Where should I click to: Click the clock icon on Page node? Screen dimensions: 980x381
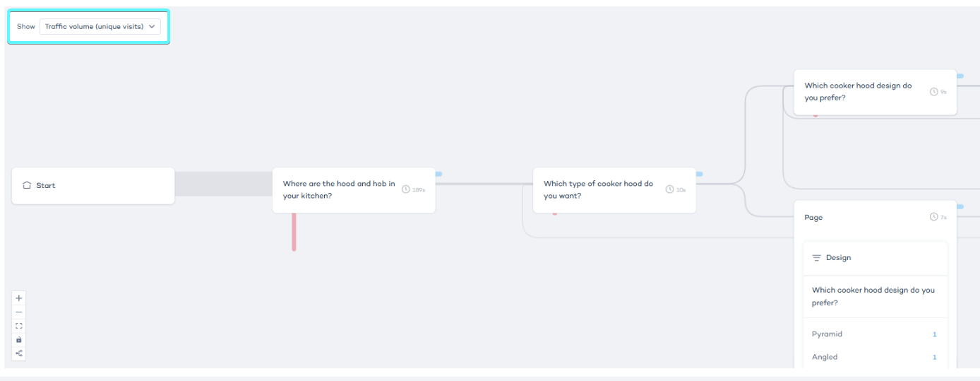[933, 217]
